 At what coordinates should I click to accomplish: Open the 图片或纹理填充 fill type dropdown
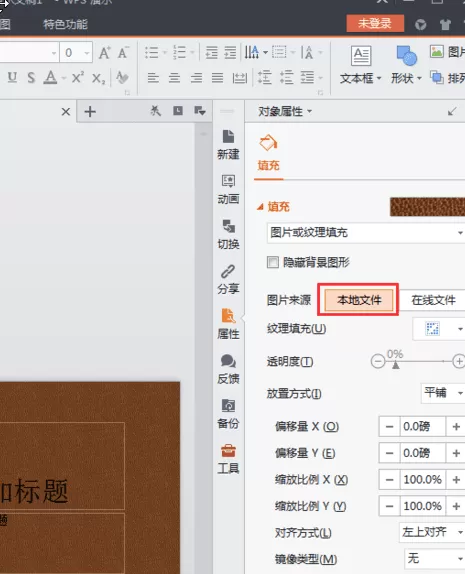pos(366,232)
